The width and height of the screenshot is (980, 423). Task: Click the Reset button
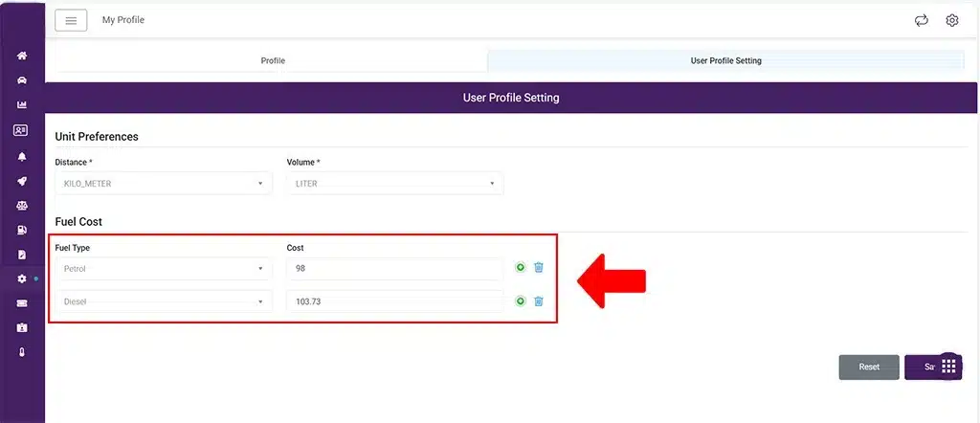(x=869, y=367)
